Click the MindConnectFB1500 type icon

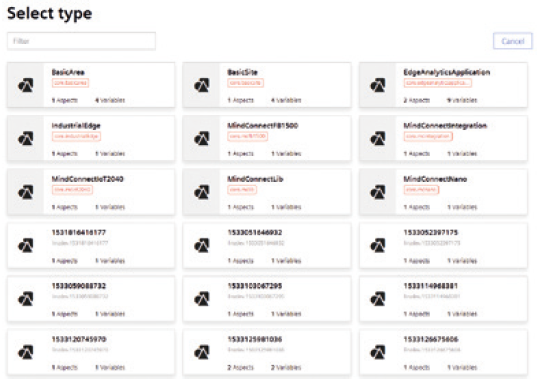(202, 139)
